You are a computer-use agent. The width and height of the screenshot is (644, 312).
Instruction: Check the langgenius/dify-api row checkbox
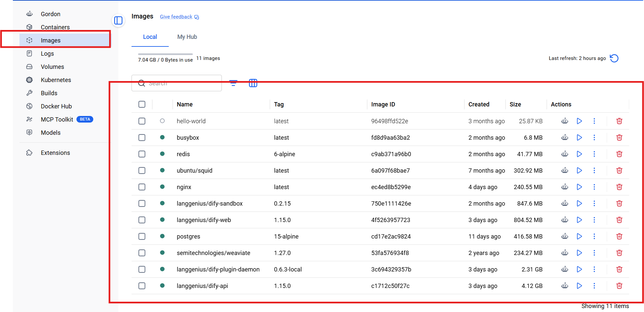point(142,286)
